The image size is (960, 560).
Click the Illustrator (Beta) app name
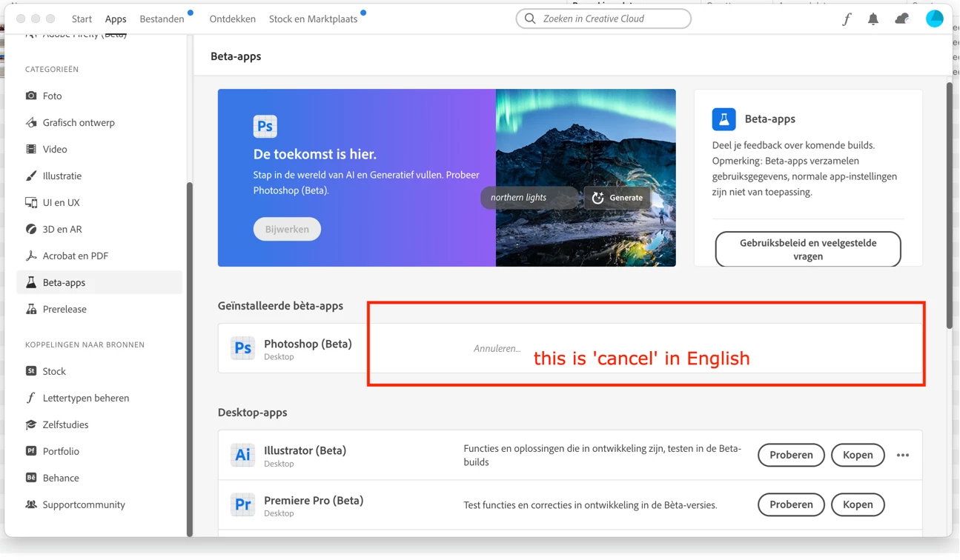pos(305,450)
